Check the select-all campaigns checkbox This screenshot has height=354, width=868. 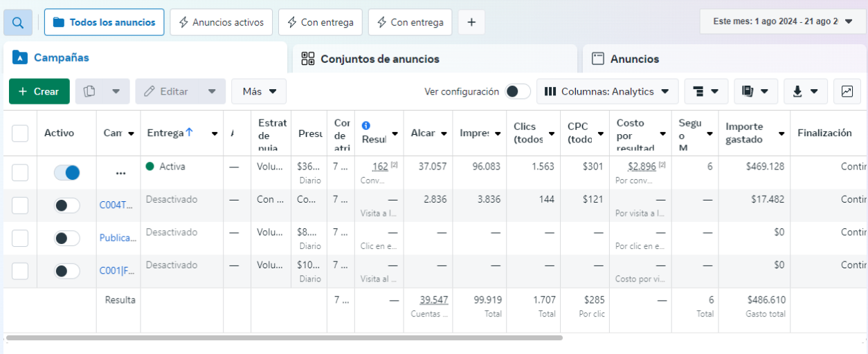tap(20, 133)
